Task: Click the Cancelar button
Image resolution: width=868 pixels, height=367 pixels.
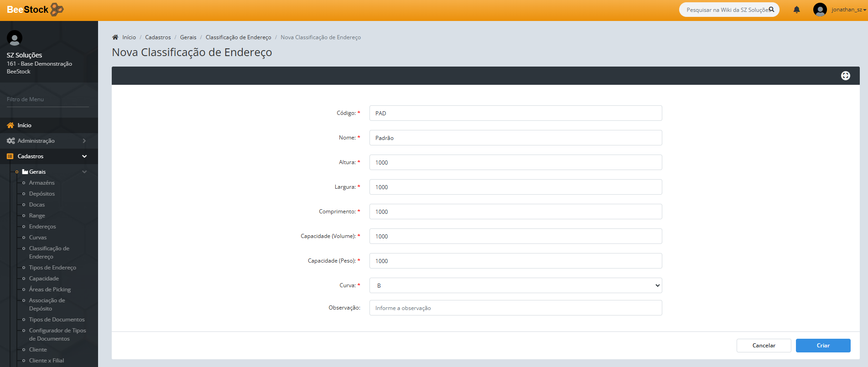Action: coord(764,346)
